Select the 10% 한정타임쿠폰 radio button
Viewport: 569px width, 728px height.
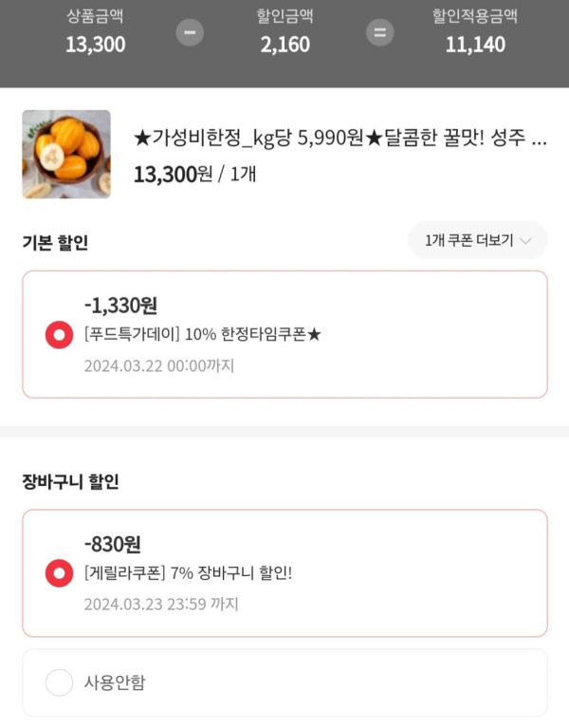point(60,334)
